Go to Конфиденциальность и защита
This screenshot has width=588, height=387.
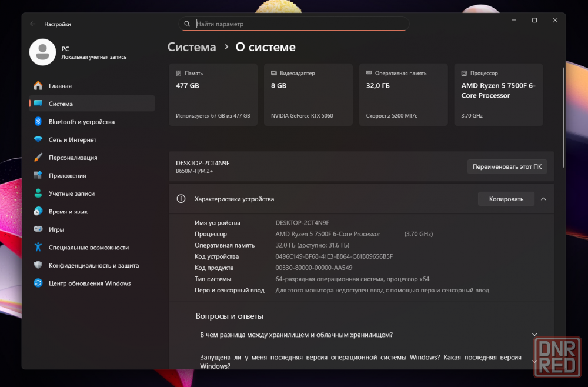coord(93,265)
